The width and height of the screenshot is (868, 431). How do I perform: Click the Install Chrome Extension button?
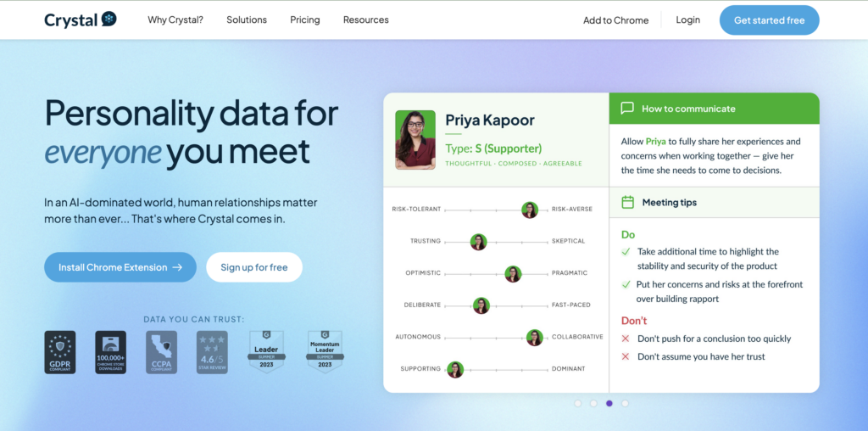[x=120, y=267]
